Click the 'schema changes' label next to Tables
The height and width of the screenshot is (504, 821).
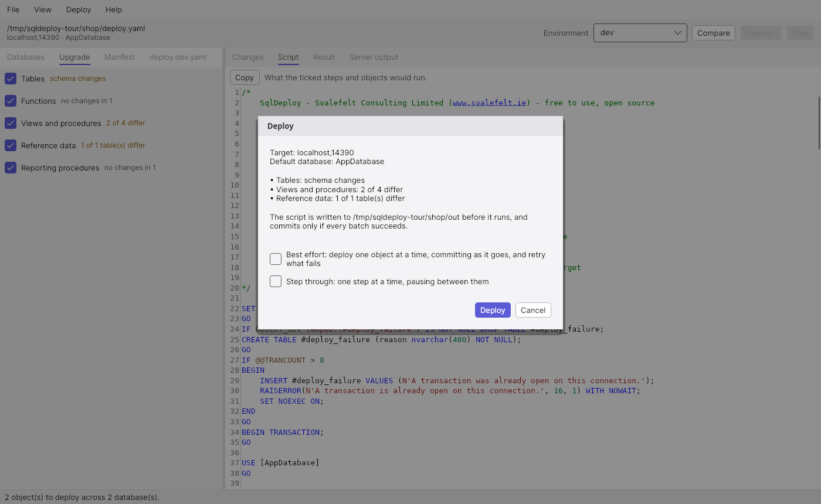coord(77,79)
